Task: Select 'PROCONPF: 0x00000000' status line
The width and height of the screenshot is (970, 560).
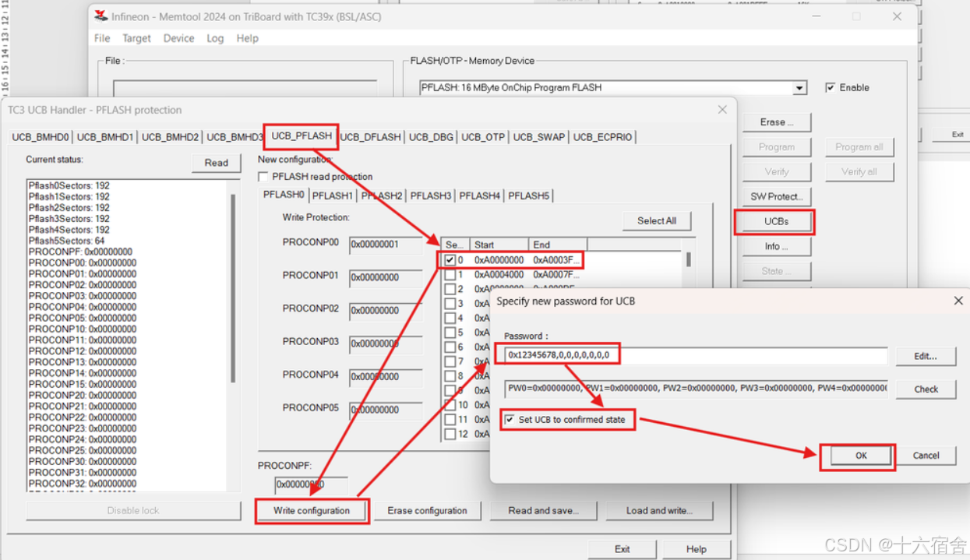Action: click(x=80, y=252)
